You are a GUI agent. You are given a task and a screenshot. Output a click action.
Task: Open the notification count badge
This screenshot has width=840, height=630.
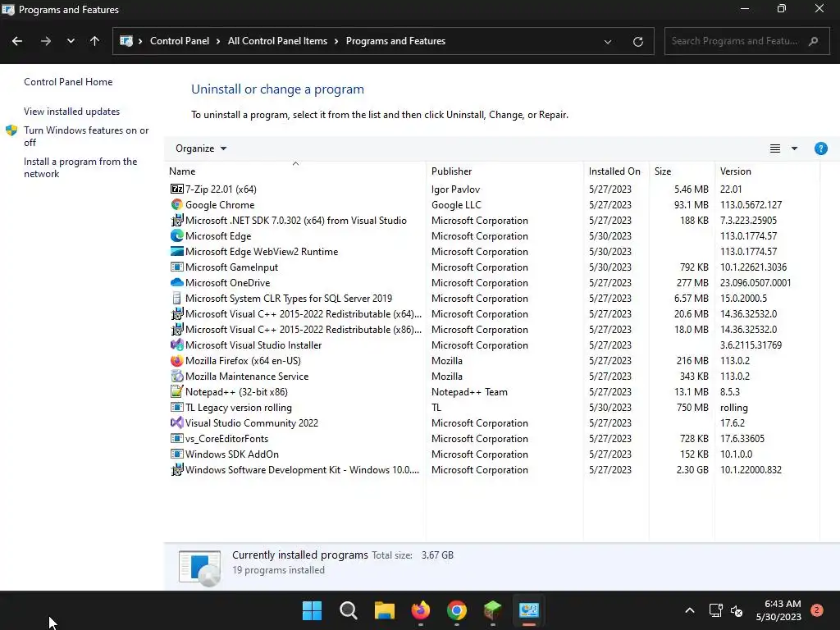tap(817, 609)
